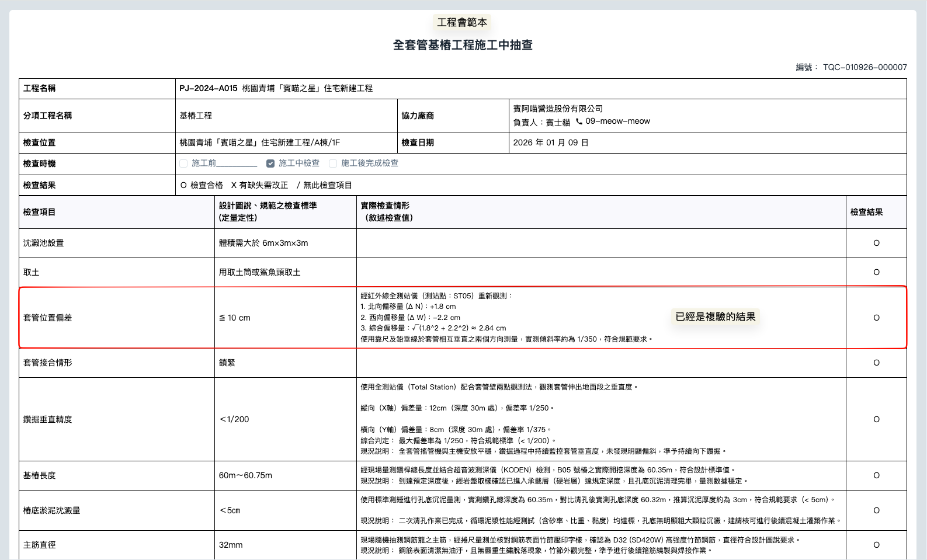Select the O result for 基樁長度
This screenshot has height=560, width=927.
(876, 475)
